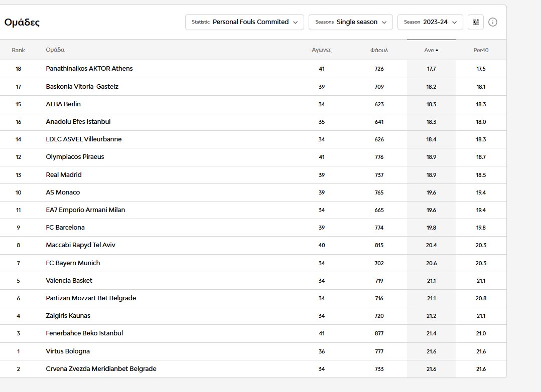Sort by the Αγώνες column header
The image size is (541, 392).
[x=322, y=50]
